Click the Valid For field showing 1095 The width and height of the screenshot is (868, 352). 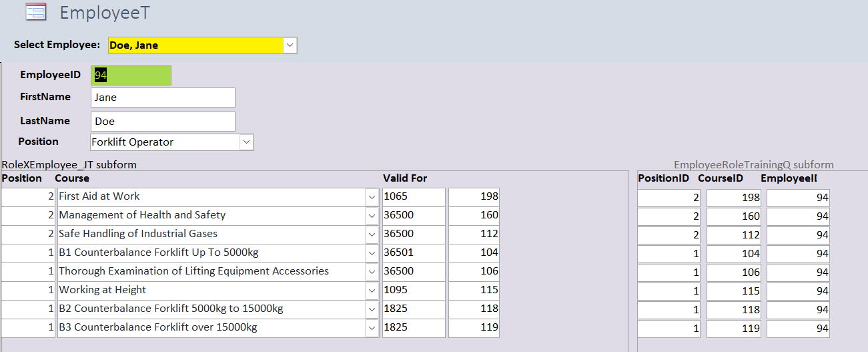point(413,291)
